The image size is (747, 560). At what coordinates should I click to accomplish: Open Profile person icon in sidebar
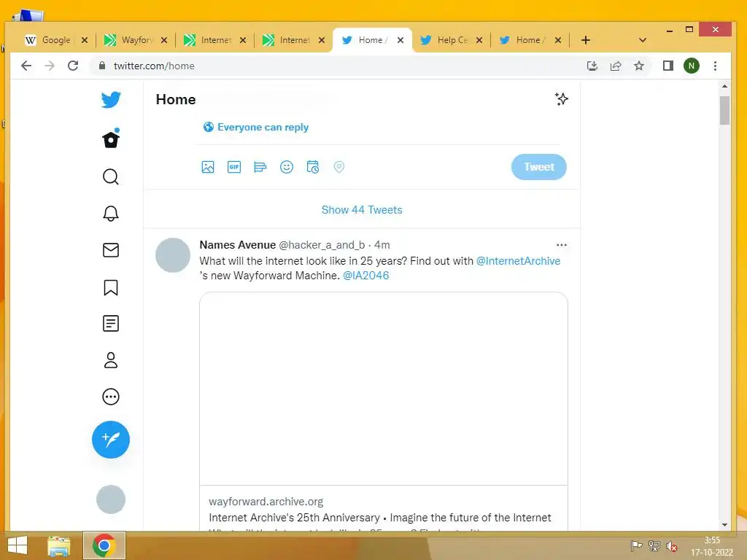111,360
